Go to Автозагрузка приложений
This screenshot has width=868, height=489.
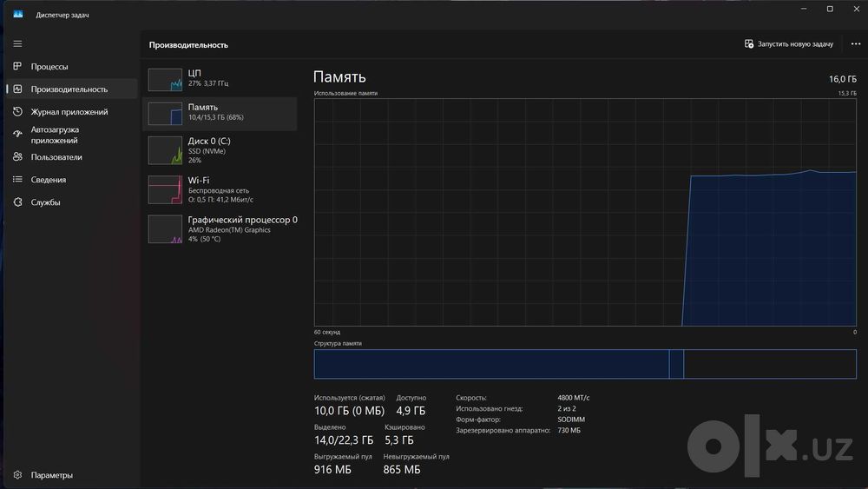point(55,135)
